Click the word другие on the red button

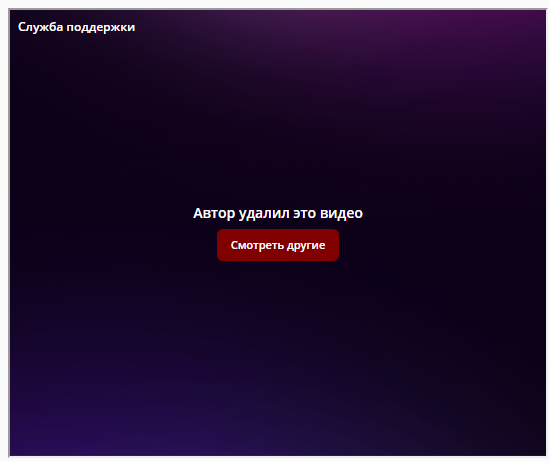tap(306, 246)
